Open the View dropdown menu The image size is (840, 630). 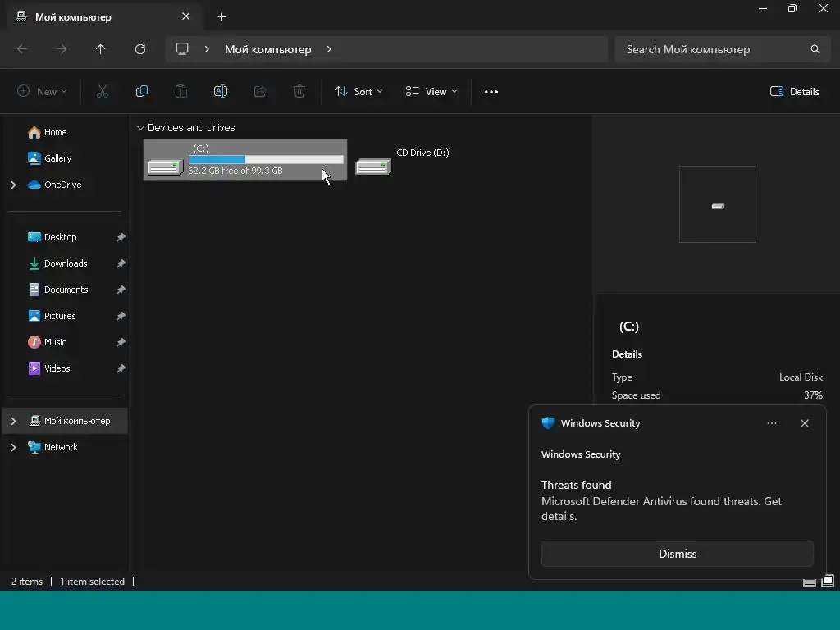(x=431, y=92)
